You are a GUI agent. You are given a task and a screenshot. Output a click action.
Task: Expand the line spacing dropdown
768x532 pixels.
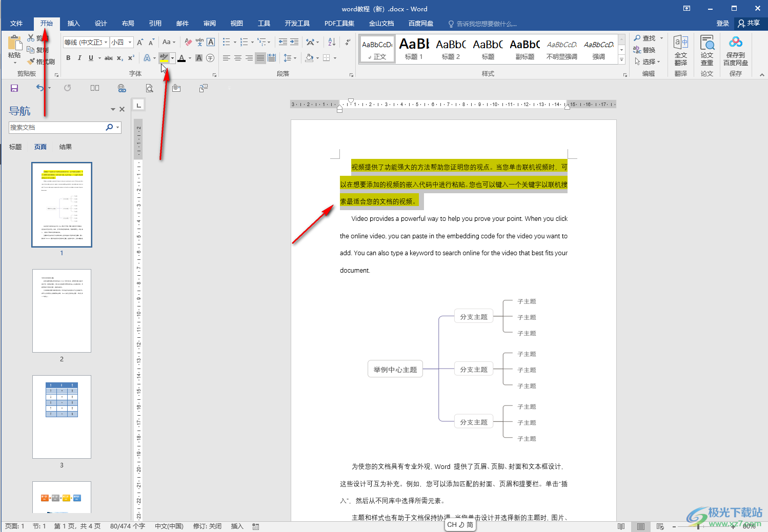295,58
